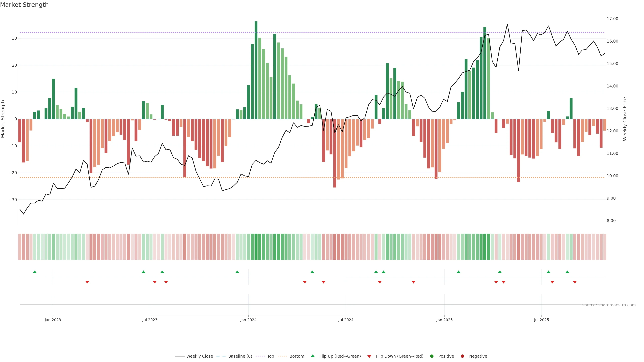Click the green Flip Up legend triangle
The height and width of the screenshot is (362, 644).
(x=312, y=356)
